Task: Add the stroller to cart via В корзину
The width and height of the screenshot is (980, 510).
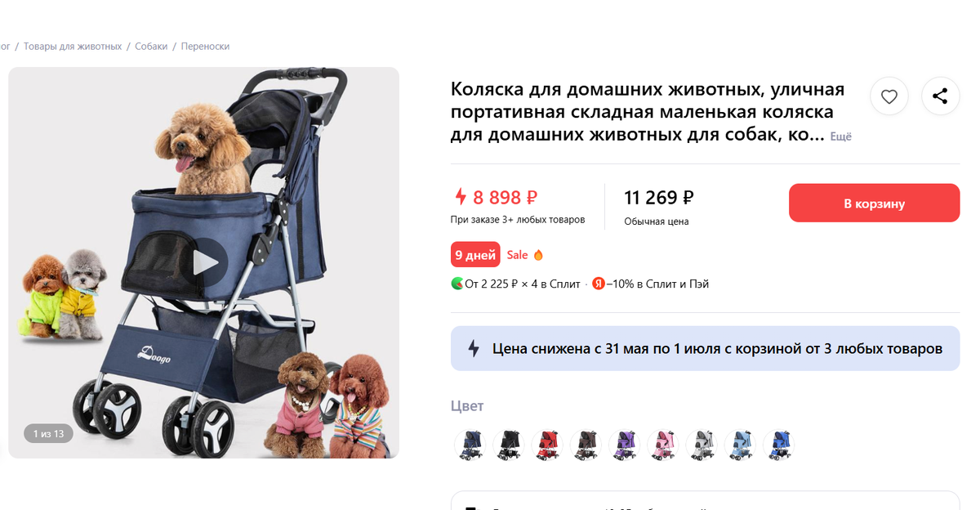Action: point(873,203)
